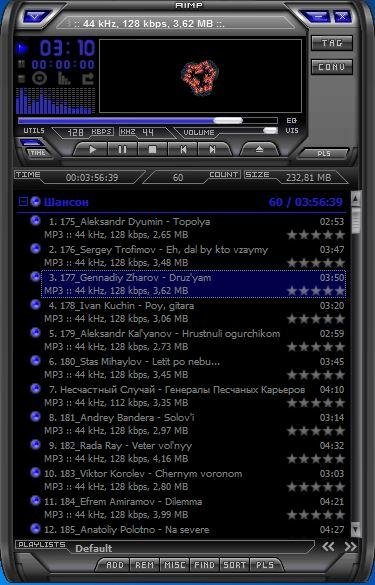Toggle the VIS visualization
The width and height of the screenshot is (375, 585).
coord(292,131)
